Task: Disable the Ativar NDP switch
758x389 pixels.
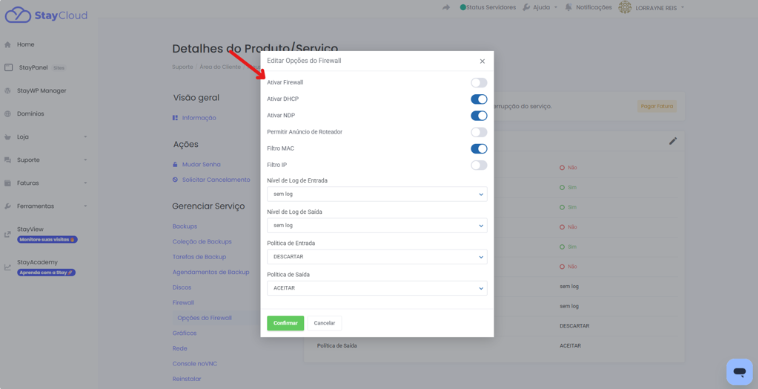Action: pos(479,115)
